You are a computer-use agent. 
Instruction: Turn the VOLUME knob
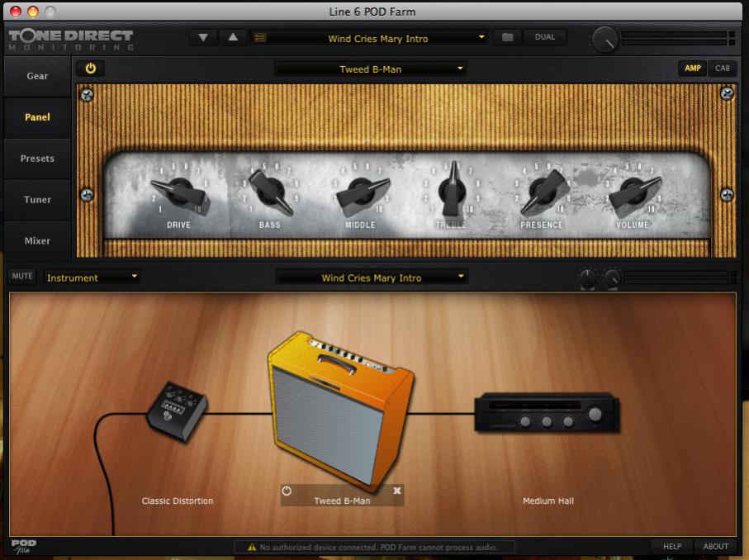pyautogui.click(x=635, y=191)
